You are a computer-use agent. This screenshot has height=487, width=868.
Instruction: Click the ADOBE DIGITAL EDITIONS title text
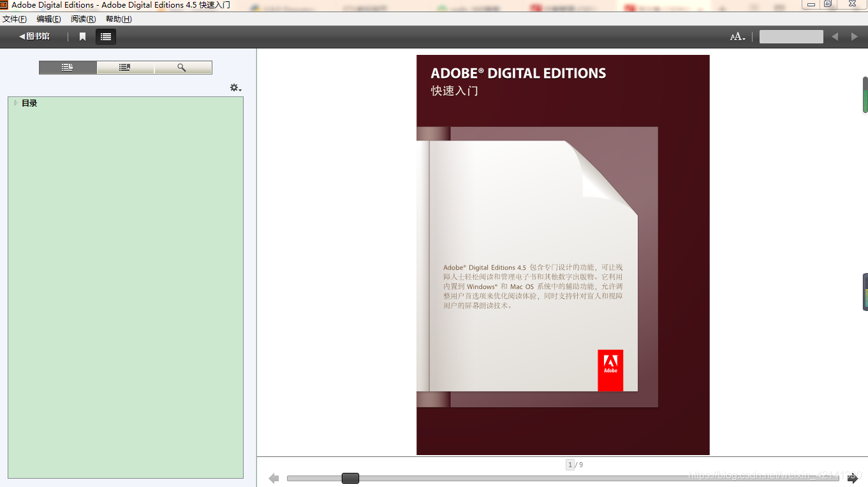(x=519, y=73)
